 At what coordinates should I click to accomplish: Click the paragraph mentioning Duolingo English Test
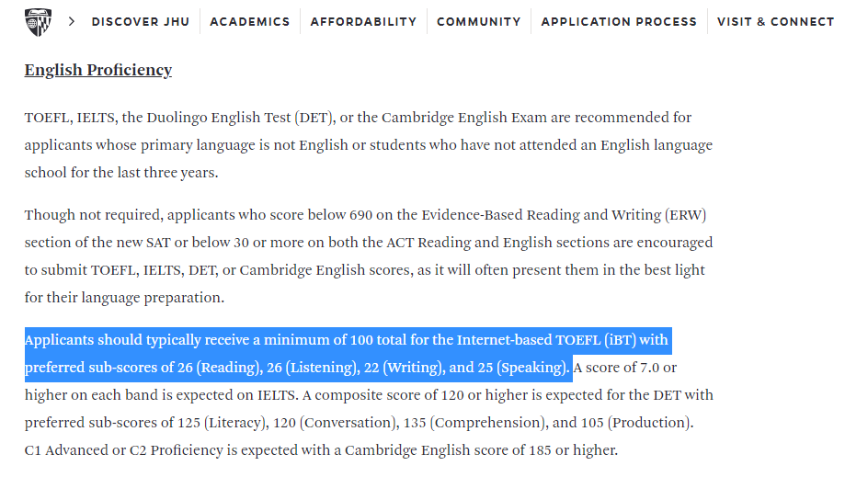[x=368, y=145]
